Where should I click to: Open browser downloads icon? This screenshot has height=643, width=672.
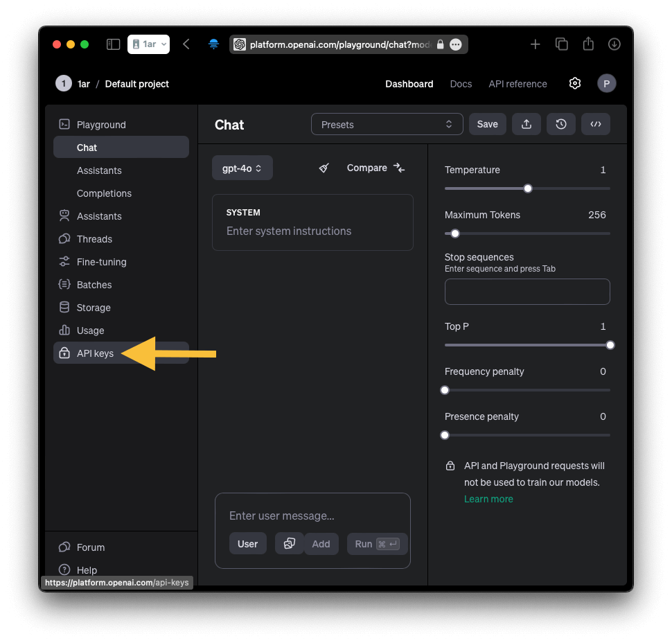(614, 44)
